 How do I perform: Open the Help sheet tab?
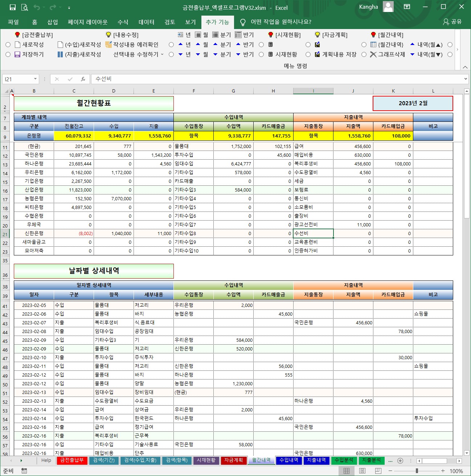(x=46, y=460)
